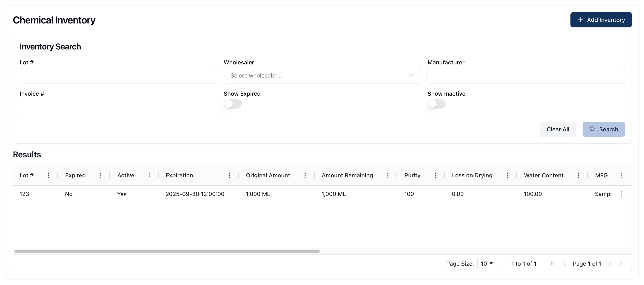Viewport: 644px width, 285px height.
Task: Enable Show Inactive toggle
Action: (436, 104)
